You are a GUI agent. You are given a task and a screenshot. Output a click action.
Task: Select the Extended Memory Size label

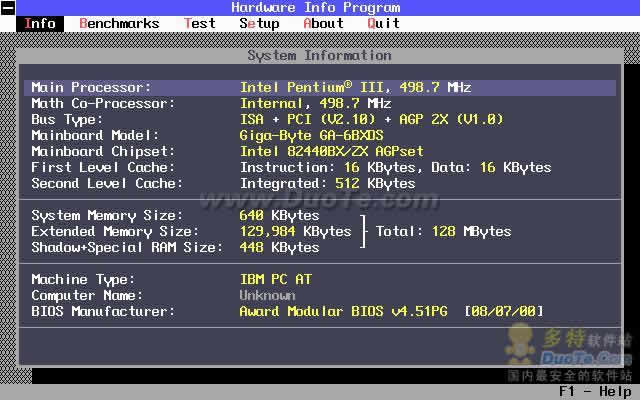pos(115,231)
